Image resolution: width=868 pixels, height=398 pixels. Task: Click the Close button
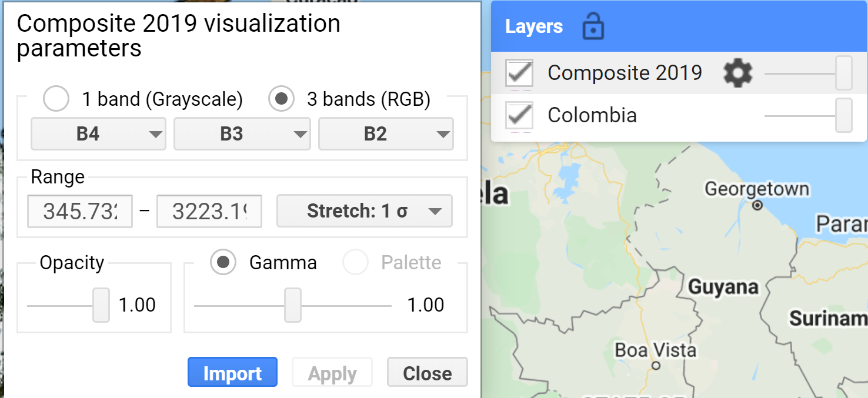tap(427, 373)
